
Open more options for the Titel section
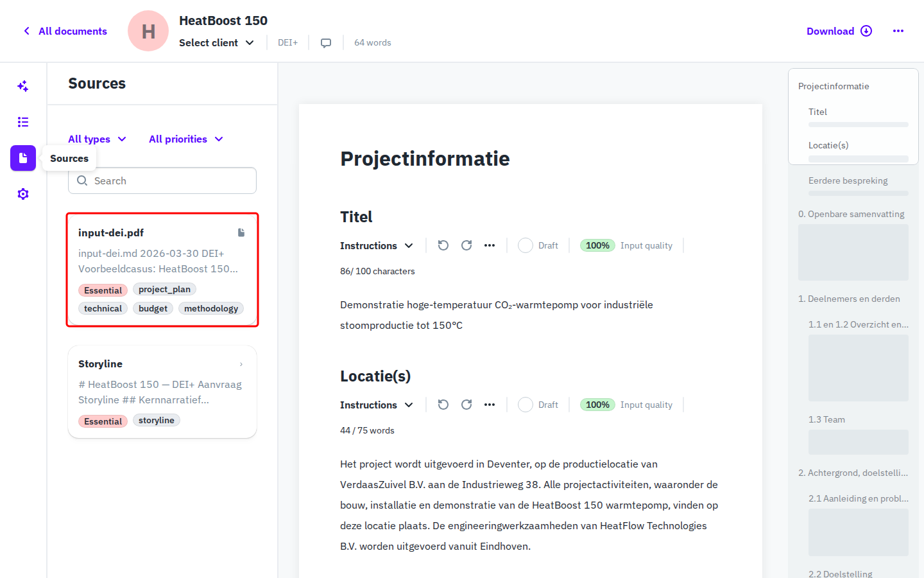point(490,245)
